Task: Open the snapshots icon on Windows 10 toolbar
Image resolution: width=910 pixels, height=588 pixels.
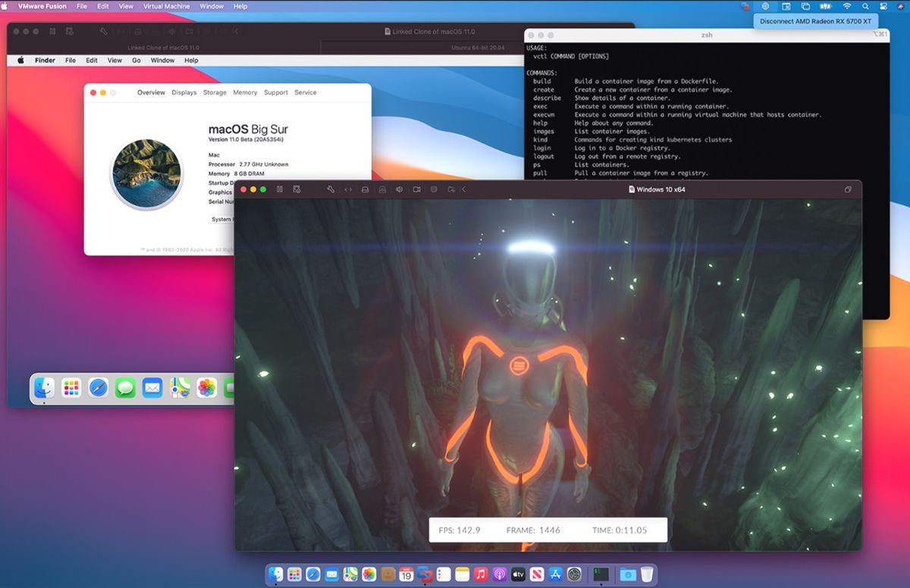Action: coord(297,189)
